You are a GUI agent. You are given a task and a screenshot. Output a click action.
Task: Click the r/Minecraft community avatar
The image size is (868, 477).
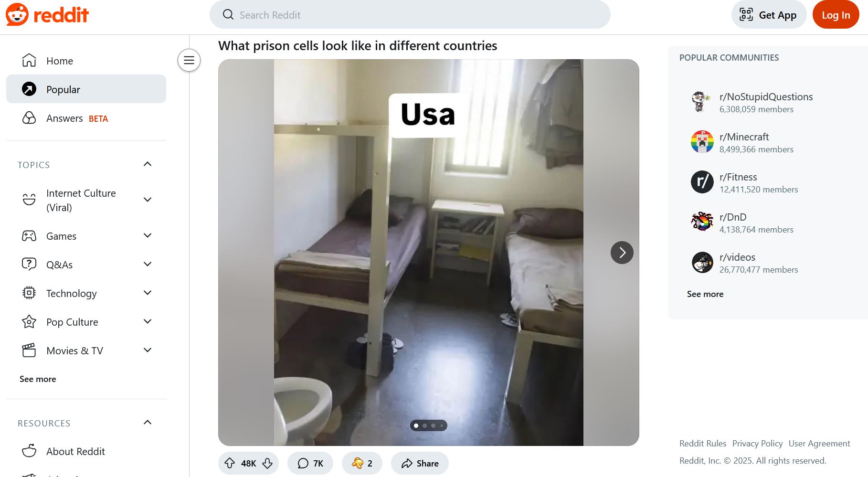(x=702, y=142)
